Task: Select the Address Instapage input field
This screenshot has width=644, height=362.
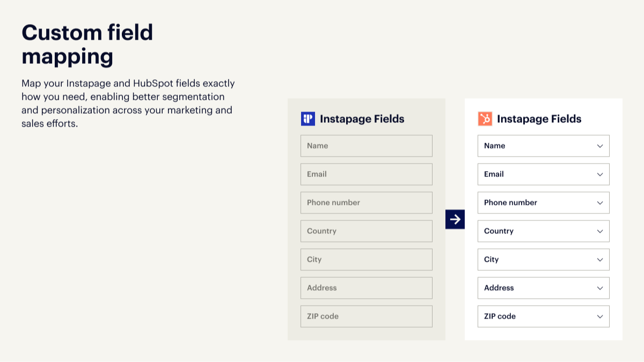Action: tap(366, 288)
